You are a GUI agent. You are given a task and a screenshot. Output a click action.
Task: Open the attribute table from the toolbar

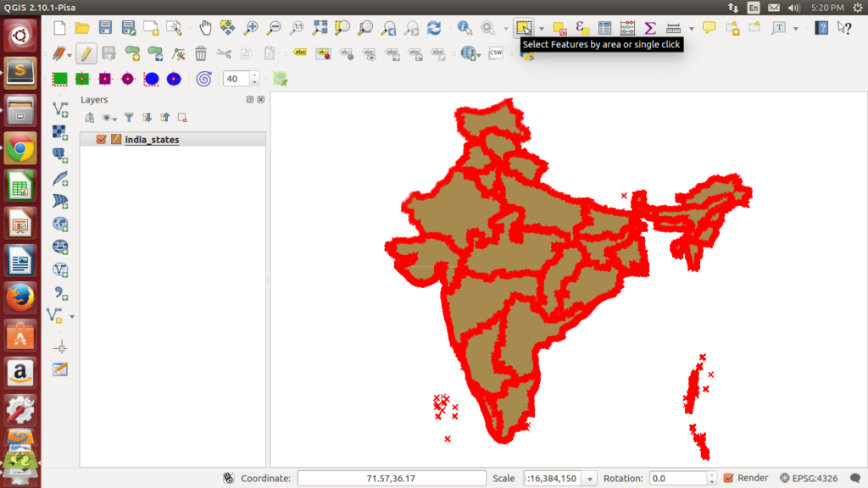tap(603, 27)
